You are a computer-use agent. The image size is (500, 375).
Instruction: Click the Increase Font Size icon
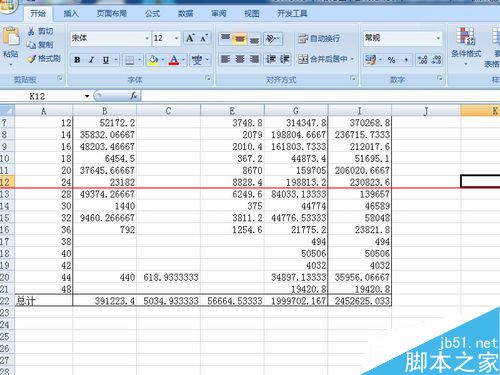(190, 38)
